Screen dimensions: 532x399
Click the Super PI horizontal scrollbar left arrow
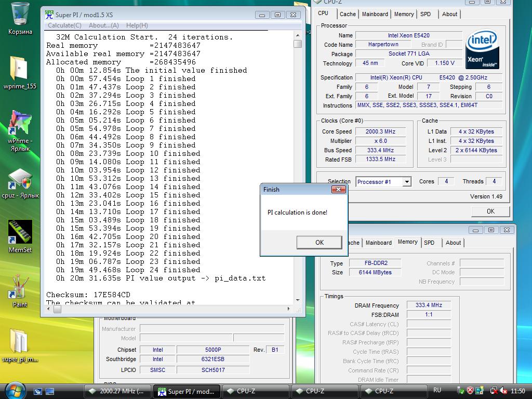tap(48, 309)
